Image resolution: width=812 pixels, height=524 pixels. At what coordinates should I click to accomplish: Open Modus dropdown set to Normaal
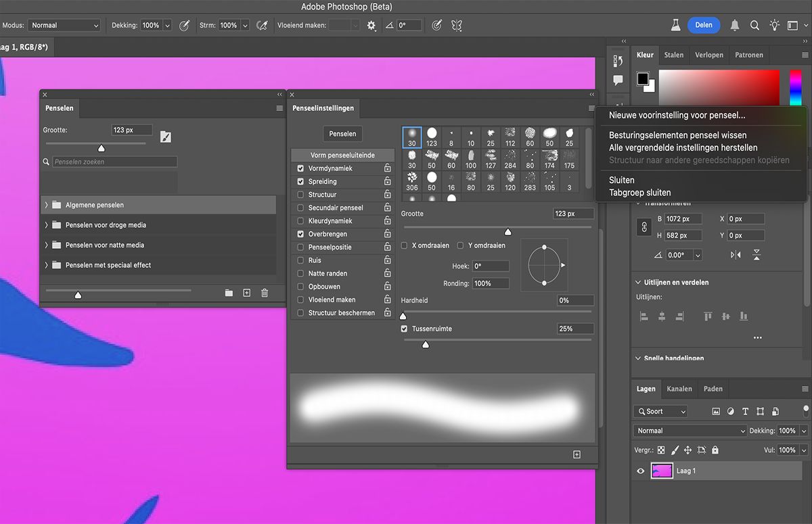[x=64, y=25]
